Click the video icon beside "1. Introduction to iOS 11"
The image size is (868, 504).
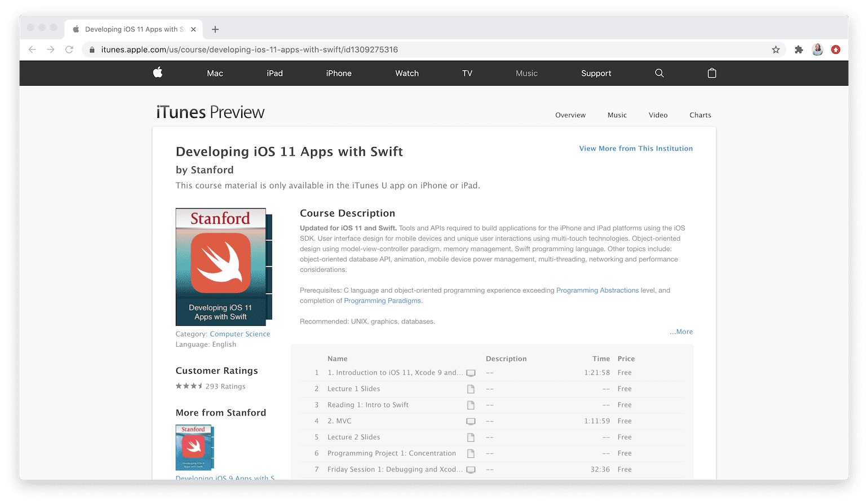471,373
